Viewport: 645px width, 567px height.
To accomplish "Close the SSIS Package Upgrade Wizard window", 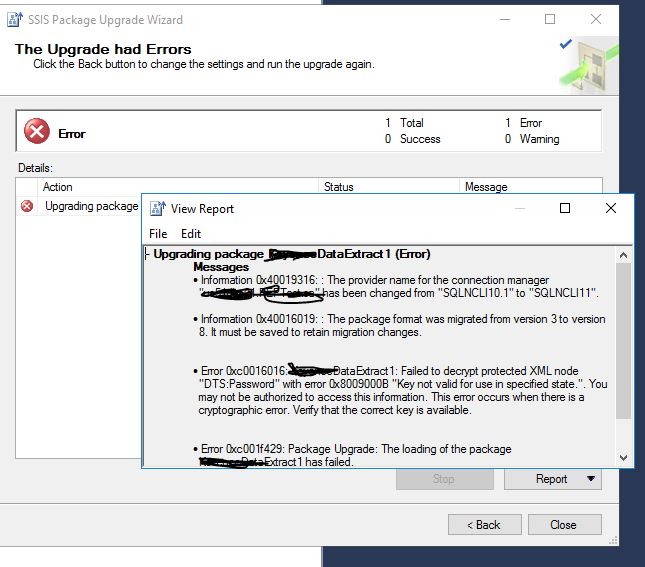I will tap(596, 19).
